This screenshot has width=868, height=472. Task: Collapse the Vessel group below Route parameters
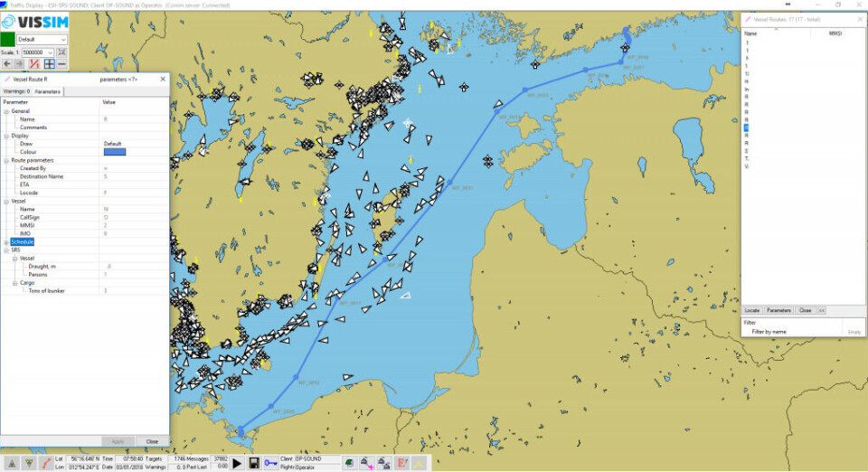6,202
